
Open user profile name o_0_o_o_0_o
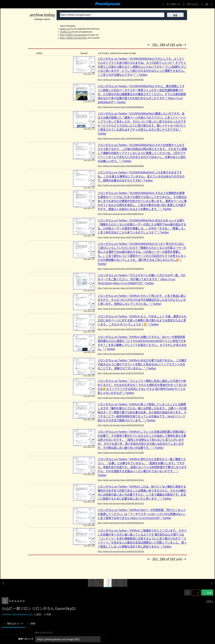[x=17, y=601]
